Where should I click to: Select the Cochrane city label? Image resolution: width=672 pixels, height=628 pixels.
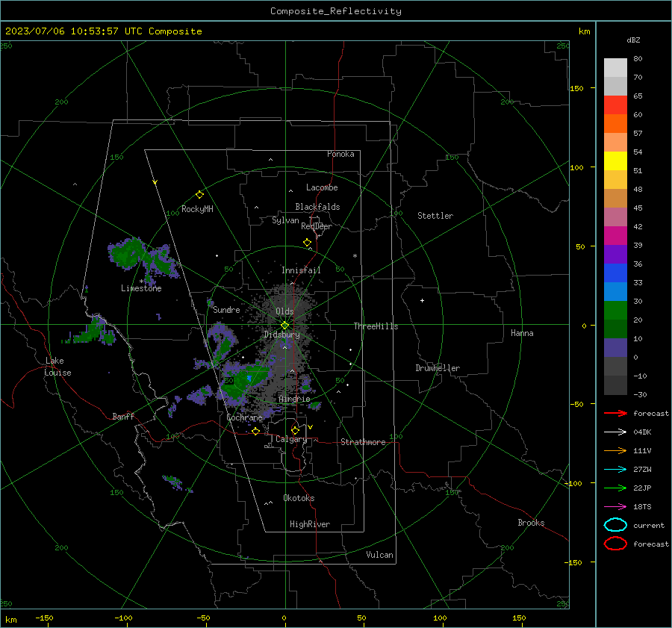[x=244, y=417]
